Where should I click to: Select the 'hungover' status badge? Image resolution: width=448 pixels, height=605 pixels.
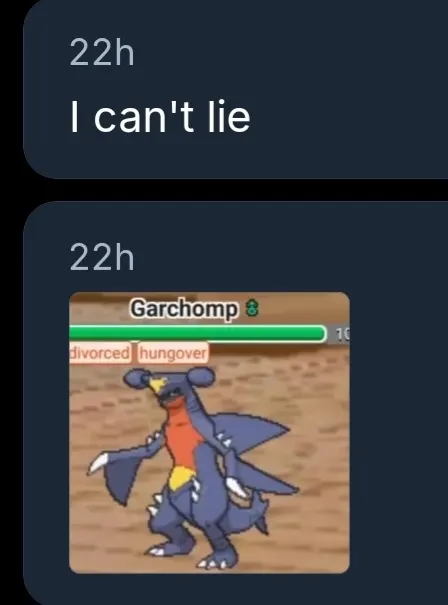point(173,353)
